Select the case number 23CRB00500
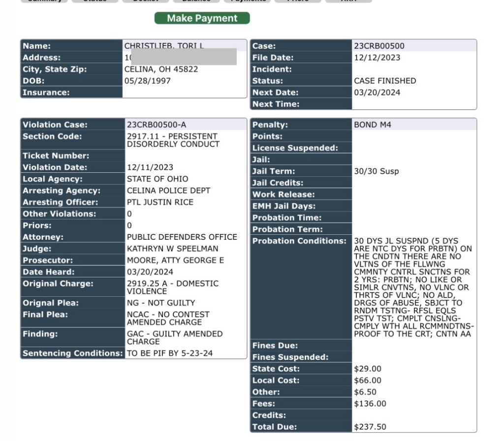The width and height of the screenshot is (504, 443). (377, 46)
